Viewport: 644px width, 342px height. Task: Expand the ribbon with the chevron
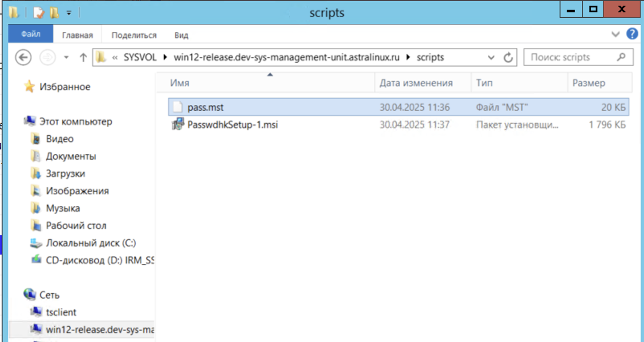point(615,35)
